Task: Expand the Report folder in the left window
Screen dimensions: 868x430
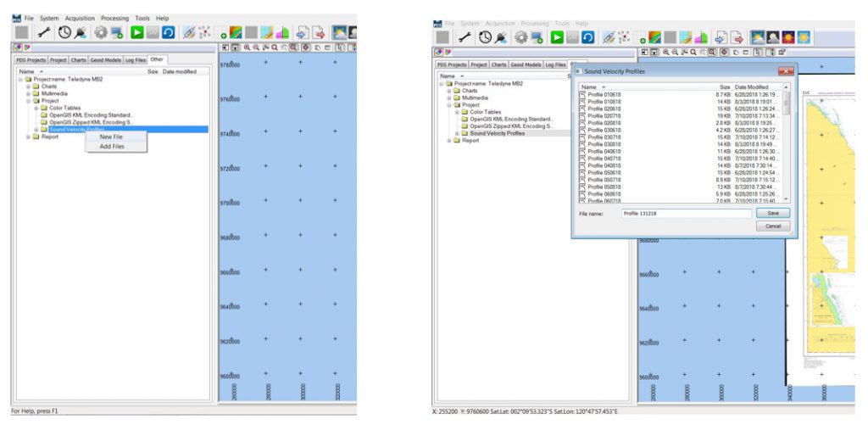Action: tap(28, 137)
